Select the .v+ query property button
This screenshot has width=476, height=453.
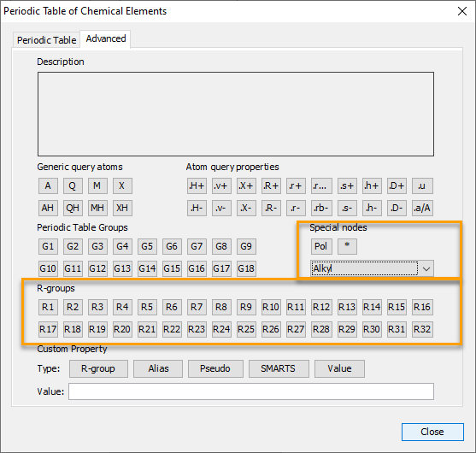(221, 185)
